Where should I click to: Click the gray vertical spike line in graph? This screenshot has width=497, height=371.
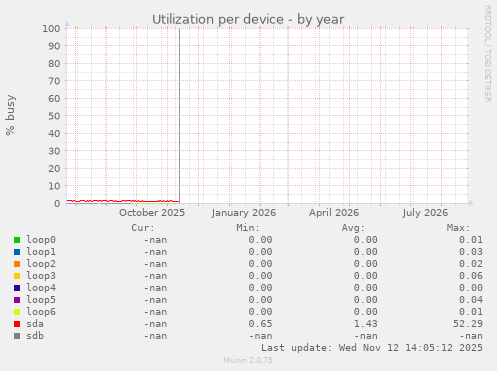(179, 115)
